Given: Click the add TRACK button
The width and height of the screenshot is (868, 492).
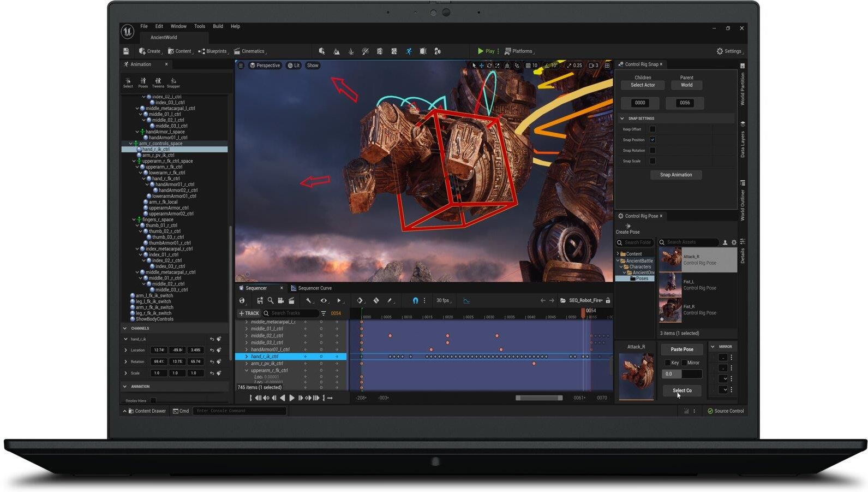Looking at the screenshot, I should (249, 313).
